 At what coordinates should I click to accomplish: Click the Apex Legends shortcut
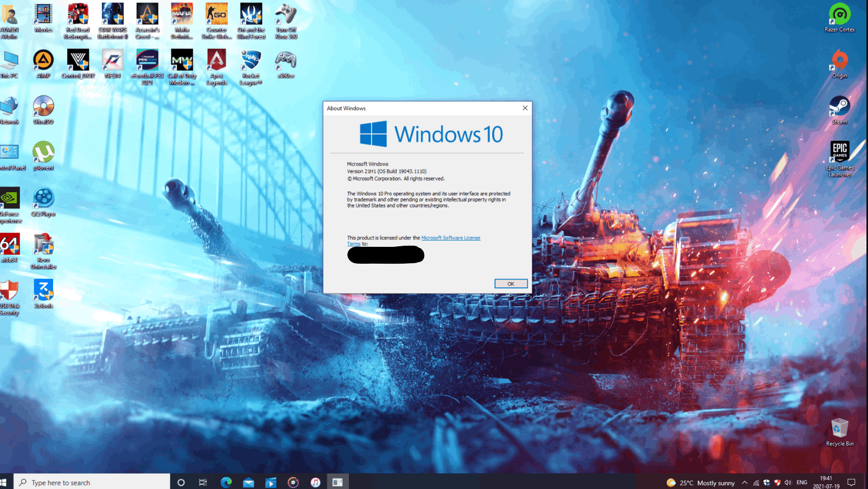click(x=216, y=67)
